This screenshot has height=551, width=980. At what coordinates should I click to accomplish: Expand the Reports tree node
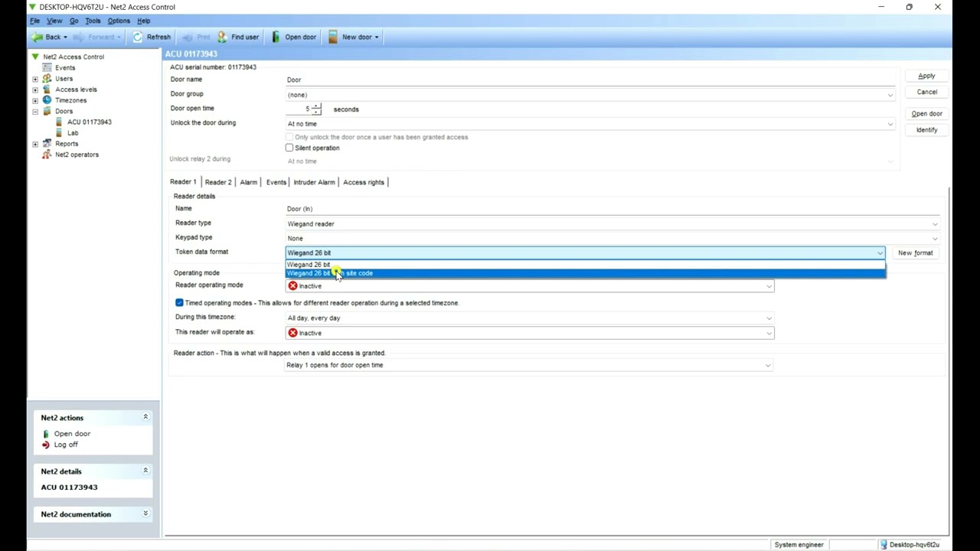pos(35,144)
